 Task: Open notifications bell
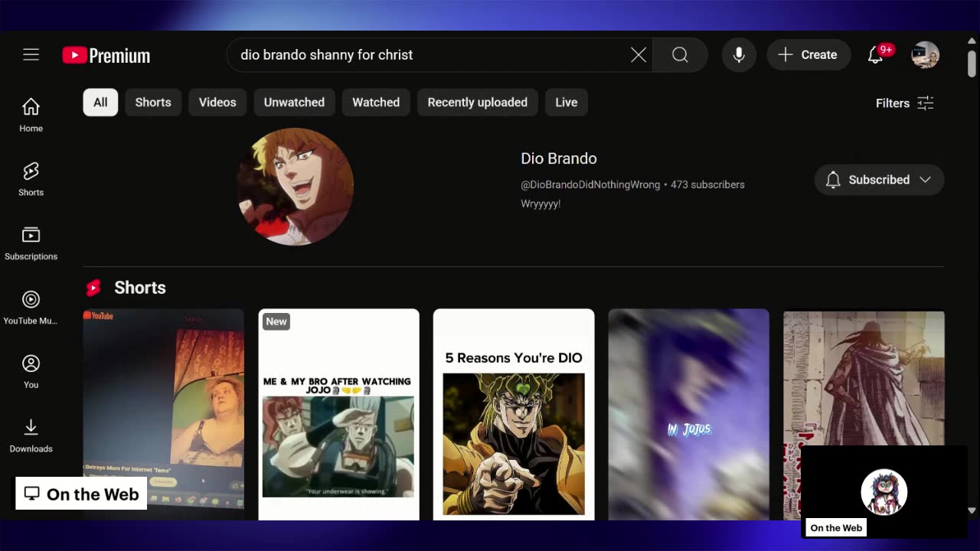(x=877, y=55)
